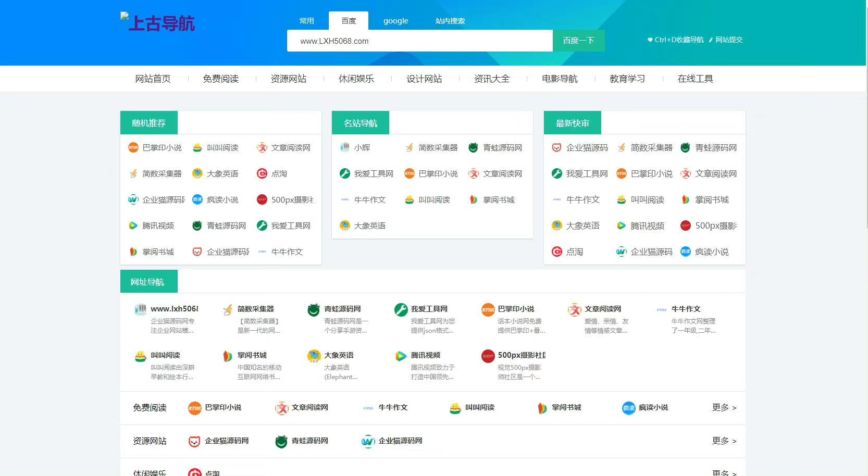Select the 站内搜索 tab
The height and width of the screenshot is (476, 868).
click(450, 21)
